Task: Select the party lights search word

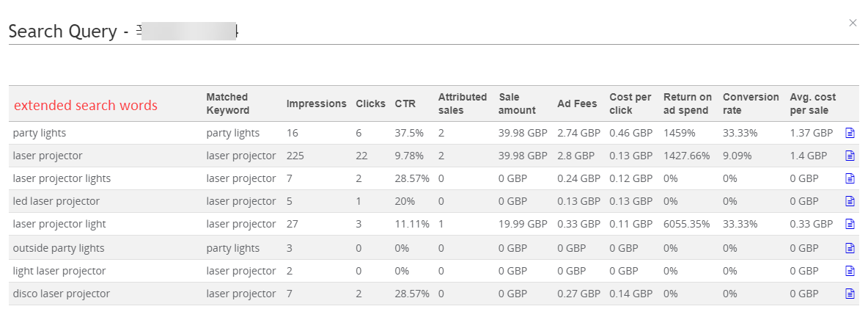Action: click(x=40, y=133)
